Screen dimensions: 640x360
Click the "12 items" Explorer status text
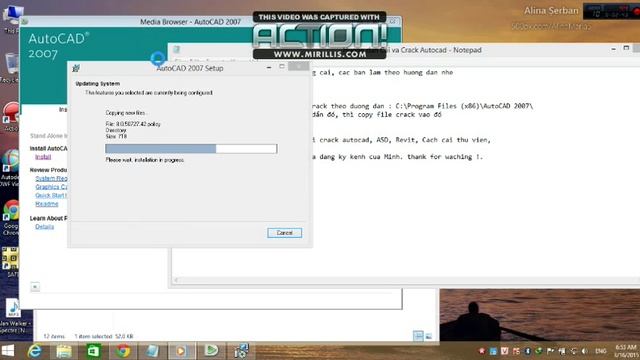pyautogui.click(x=54, y=336)
